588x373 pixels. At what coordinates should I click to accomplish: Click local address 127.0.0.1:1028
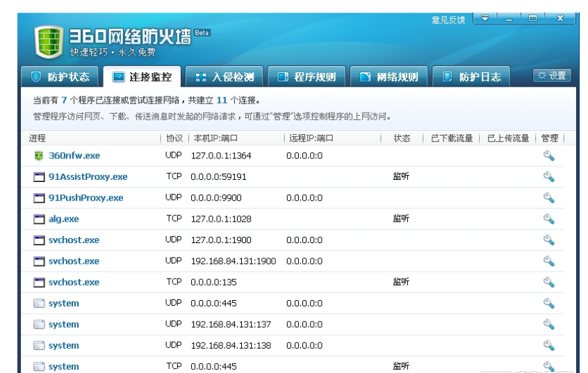(x=221, y=219)
